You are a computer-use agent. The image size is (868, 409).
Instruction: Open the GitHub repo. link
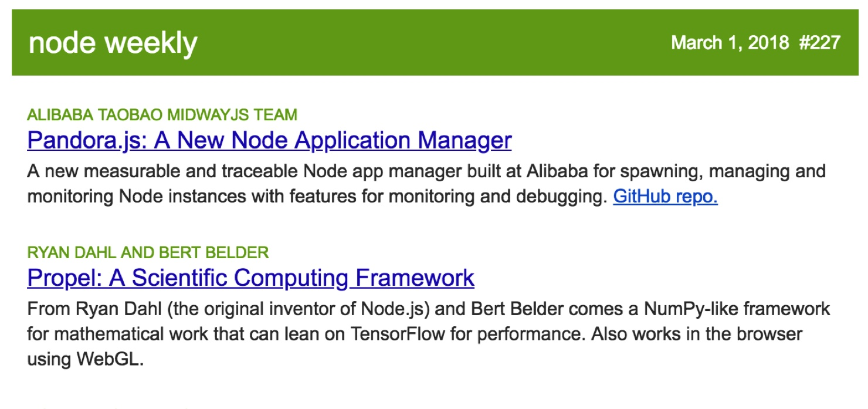pyautogui.click(x=665, y=197)
